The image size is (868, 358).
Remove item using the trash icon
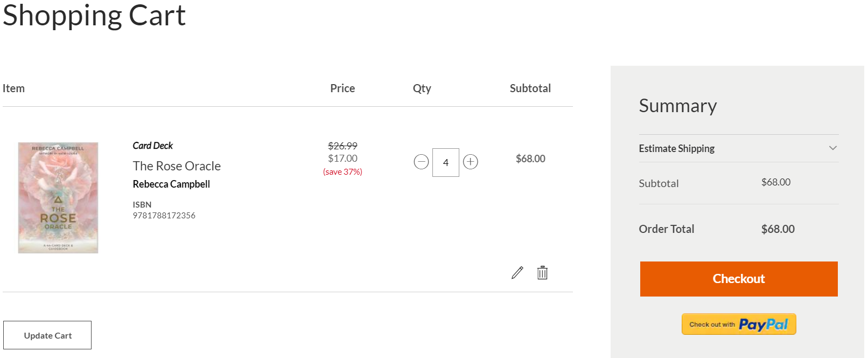pyautogui.click(x=542, y=273)
